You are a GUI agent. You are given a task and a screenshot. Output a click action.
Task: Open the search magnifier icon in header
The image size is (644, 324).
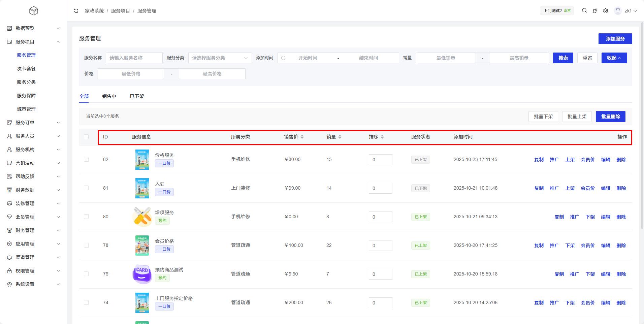click(584, 11)
